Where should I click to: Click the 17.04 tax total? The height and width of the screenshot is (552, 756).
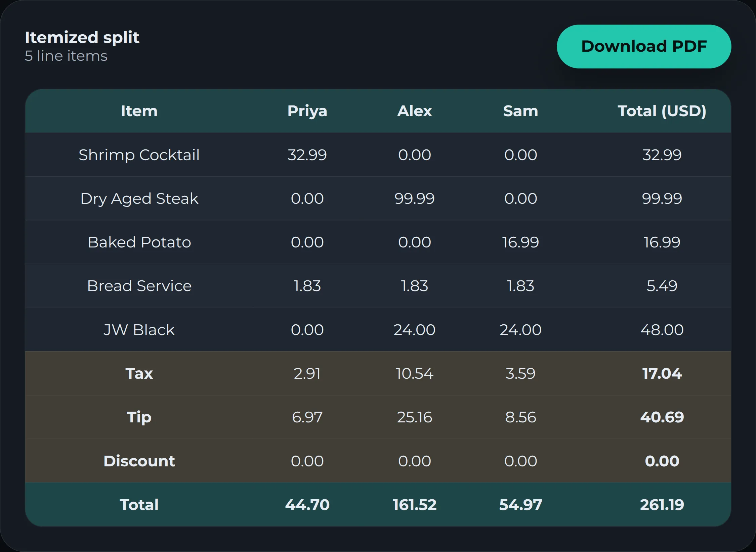click(662, 373)
